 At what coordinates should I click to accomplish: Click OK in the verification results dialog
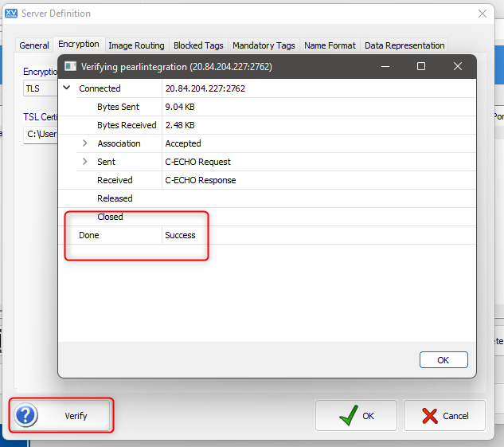click(x=443, y=360)
